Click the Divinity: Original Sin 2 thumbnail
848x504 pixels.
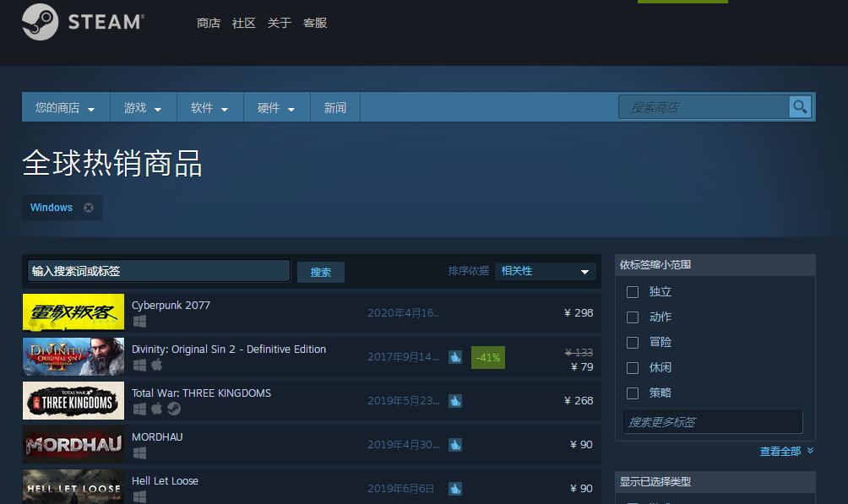coord(73,356)
